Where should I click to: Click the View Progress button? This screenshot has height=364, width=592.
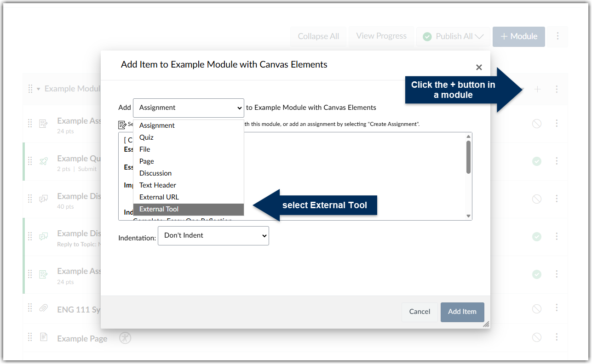coord(381,36)
